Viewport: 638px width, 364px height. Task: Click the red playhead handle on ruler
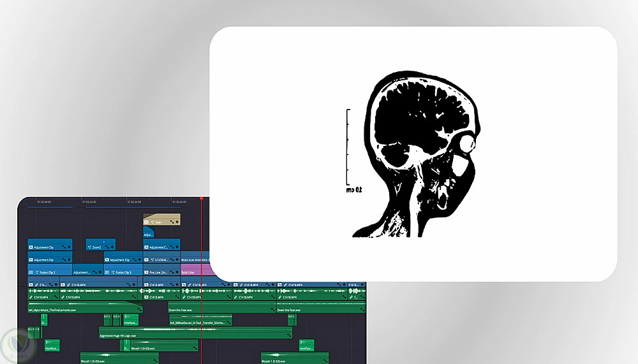tap(202, 198)
